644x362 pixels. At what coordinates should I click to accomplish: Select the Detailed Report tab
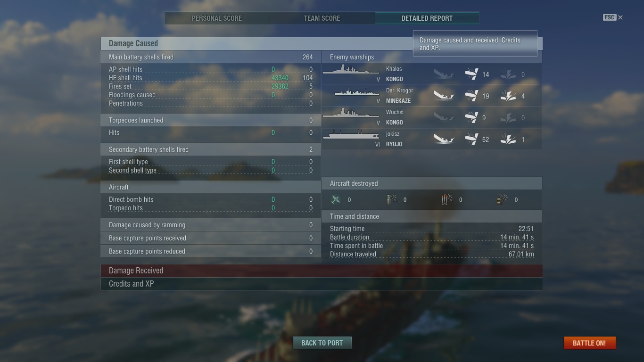(427, 18)
